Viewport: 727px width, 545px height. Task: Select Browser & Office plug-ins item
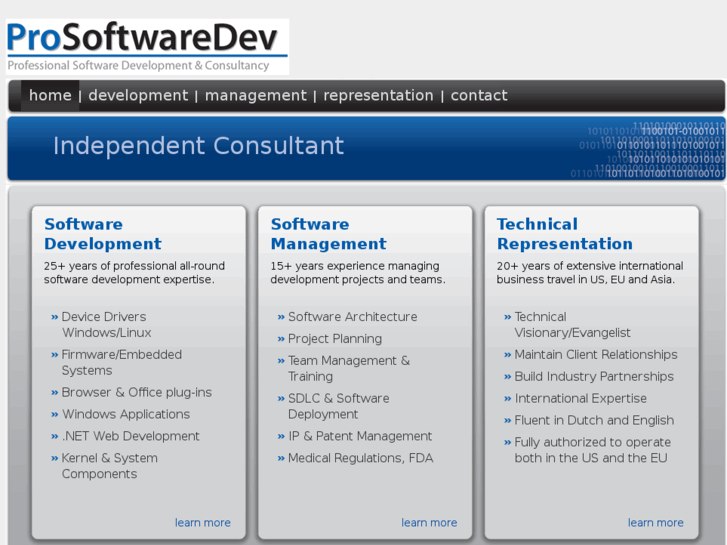pyautogui.click(x=137, y=392)
